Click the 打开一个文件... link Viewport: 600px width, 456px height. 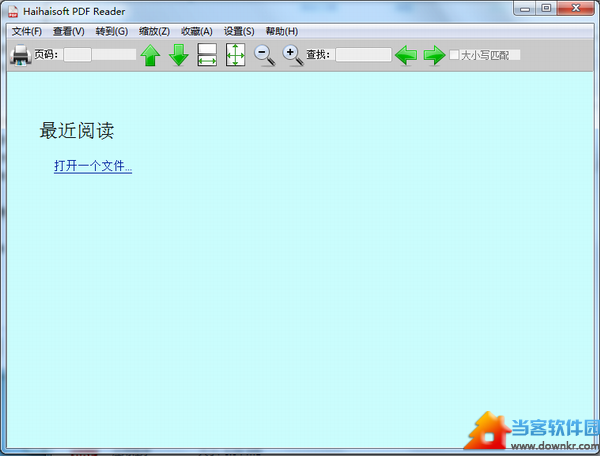coord(93,166)
